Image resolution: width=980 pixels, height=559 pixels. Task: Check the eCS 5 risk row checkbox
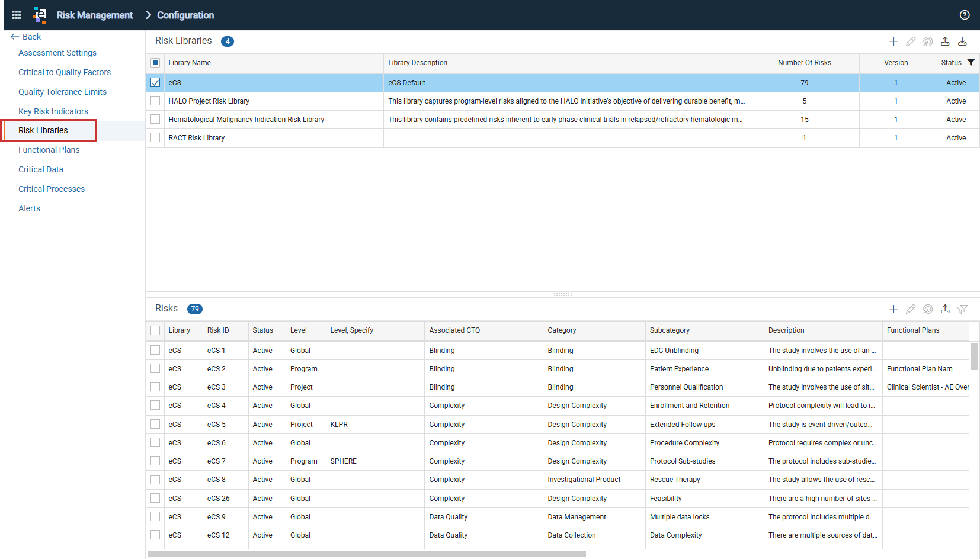coord(155,425)
